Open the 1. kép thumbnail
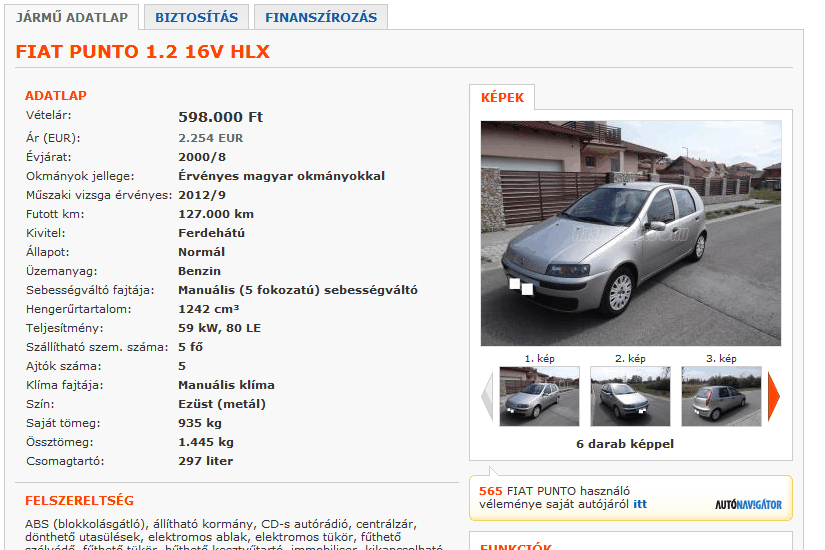Viewport: 825px width, 550px height. pyautogui.click(x=539, y=396)
